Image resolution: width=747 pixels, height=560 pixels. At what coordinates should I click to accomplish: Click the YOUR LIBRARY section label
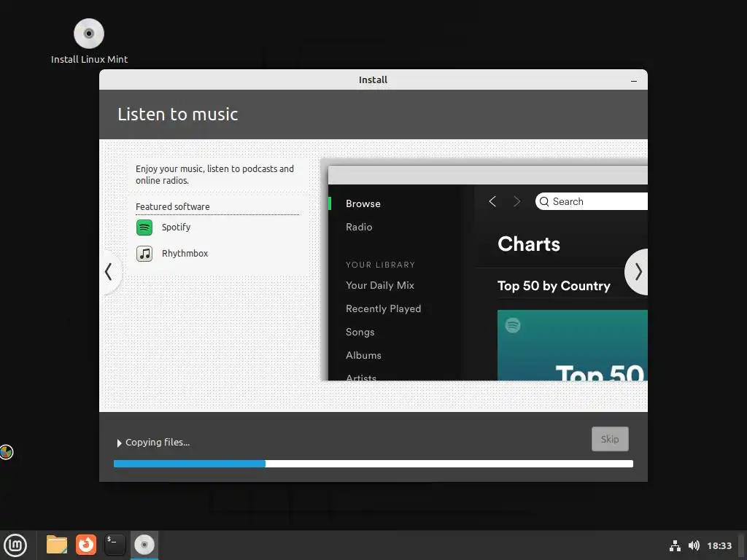click(380, 265)
